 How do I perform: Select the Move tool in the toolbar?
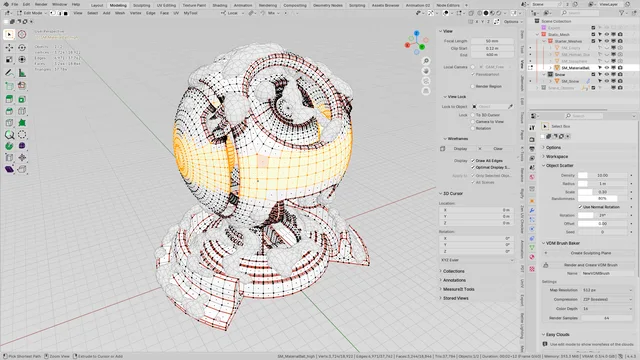point(9,47)
